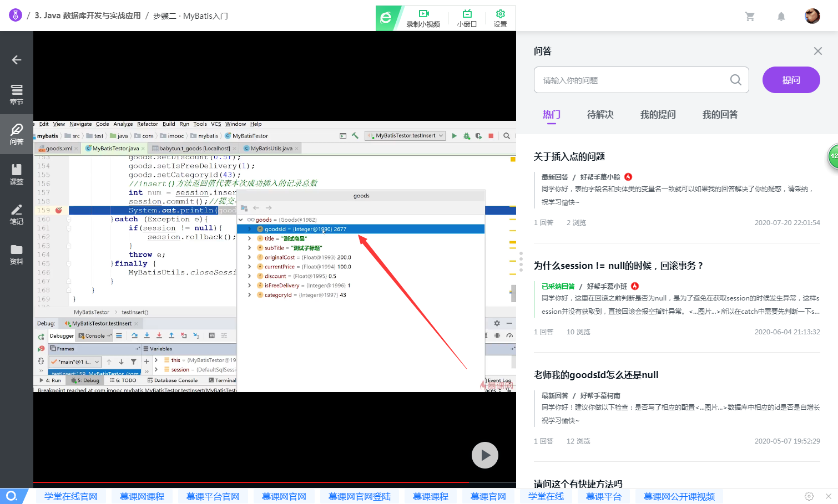Click the gear icon in bottom link bar
The width and height of the screenshot is (838, 504).
point(809,496)
